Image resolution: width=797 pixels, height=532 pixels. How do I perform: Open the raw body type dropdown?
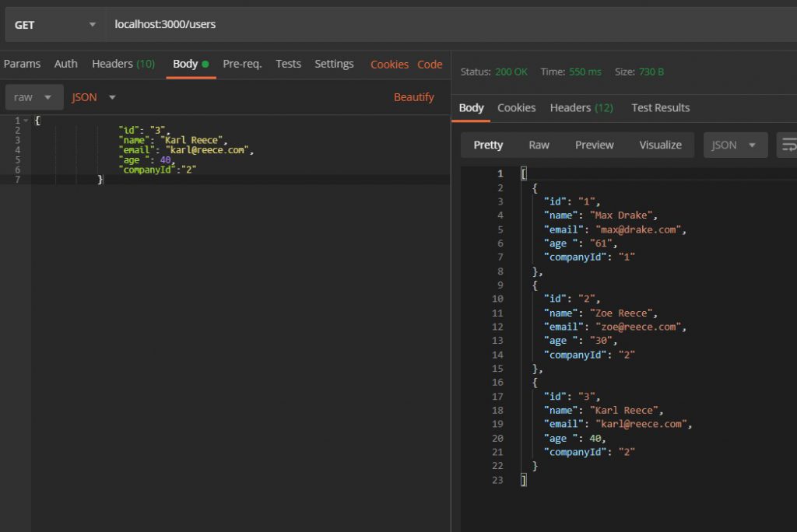pyautogui.click(x=34, y=97)
